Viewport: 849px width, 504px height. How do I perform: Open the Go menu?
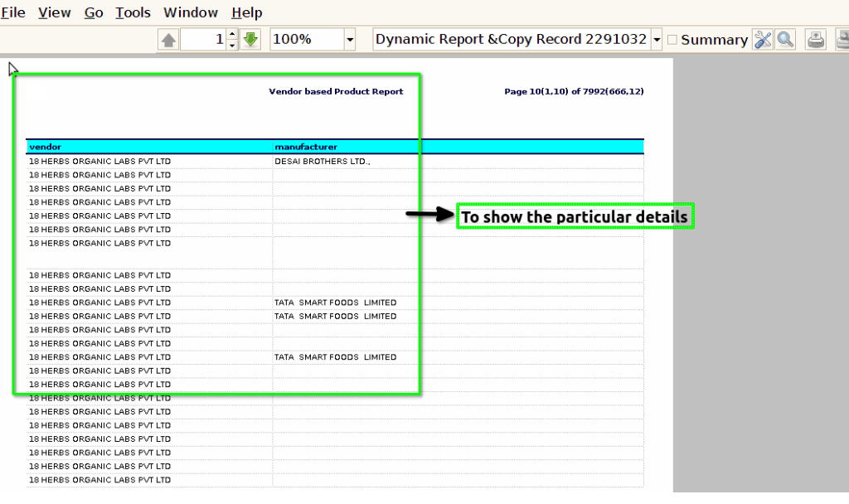pyautogui.click(x=94, y=12)
